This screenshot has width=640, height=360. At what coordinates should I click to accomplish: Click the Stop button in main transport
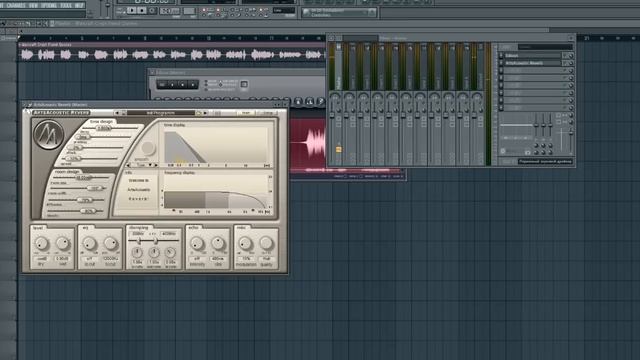click(142, 11)
